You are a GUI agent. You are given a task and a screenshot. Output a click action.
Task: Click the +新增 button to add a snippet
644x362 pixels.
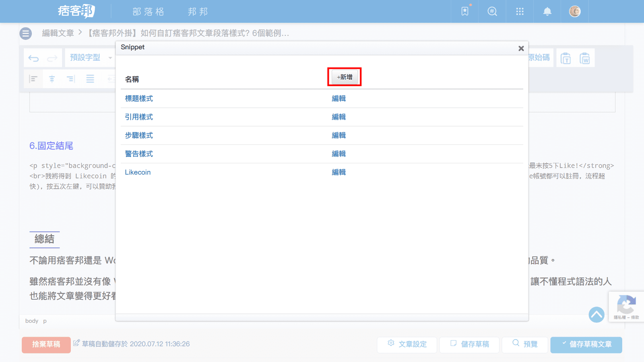pos(344,77)
